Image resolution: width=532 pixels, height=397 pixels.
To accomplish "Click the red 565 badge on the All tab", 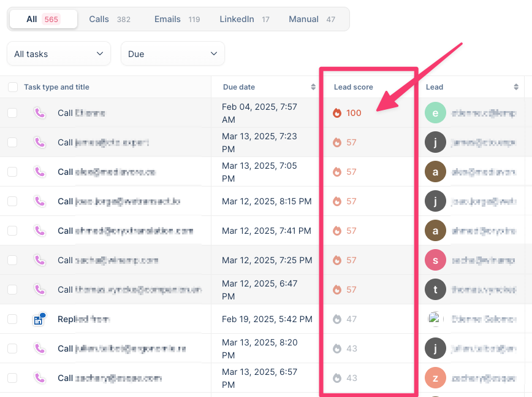I will click(x=51, y=18).
